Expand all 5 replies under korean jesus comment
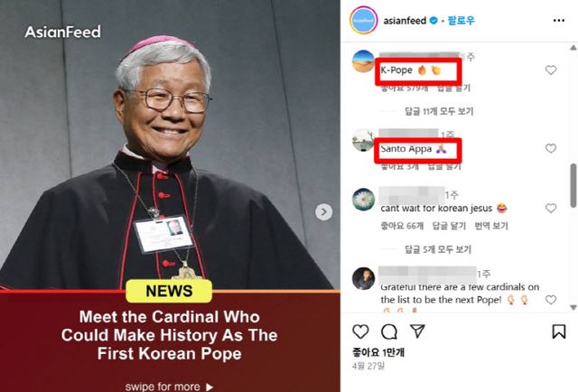This screenshot has width=578, height=392. [x=438, y=249]
